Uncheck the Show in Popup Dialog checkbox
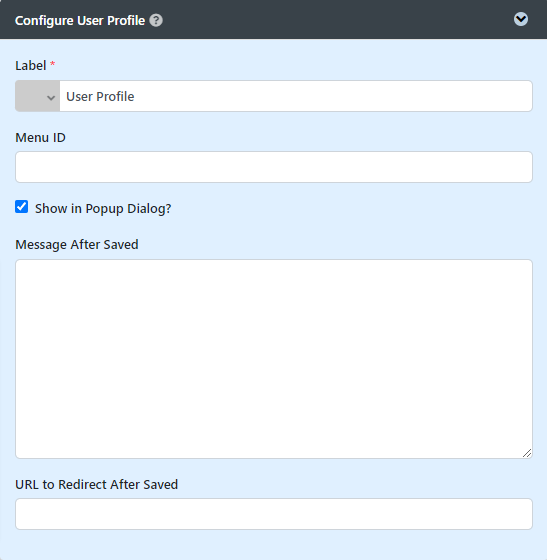The height and width of the screenshot is (560, 547). tap(22, 207)
